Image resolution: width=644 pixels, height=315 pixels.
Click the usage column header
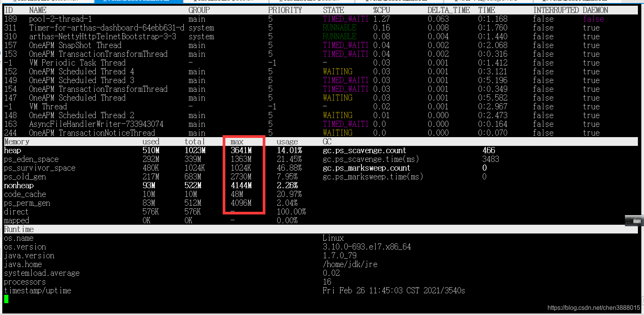(x=287, y=142)
